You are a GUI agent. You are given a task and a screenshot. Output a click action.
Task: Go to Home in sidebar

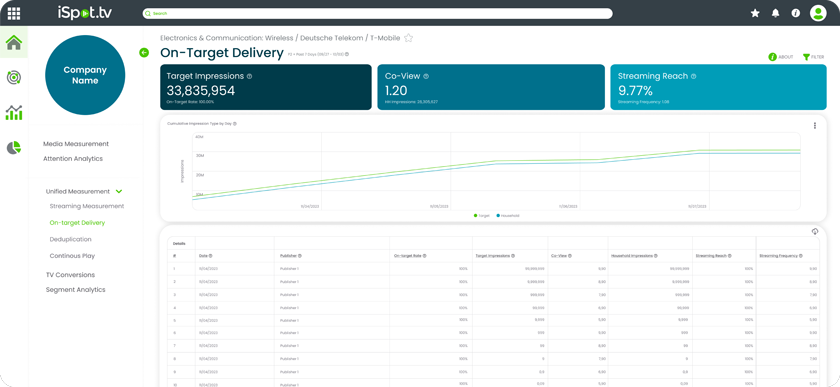[14, 42]
